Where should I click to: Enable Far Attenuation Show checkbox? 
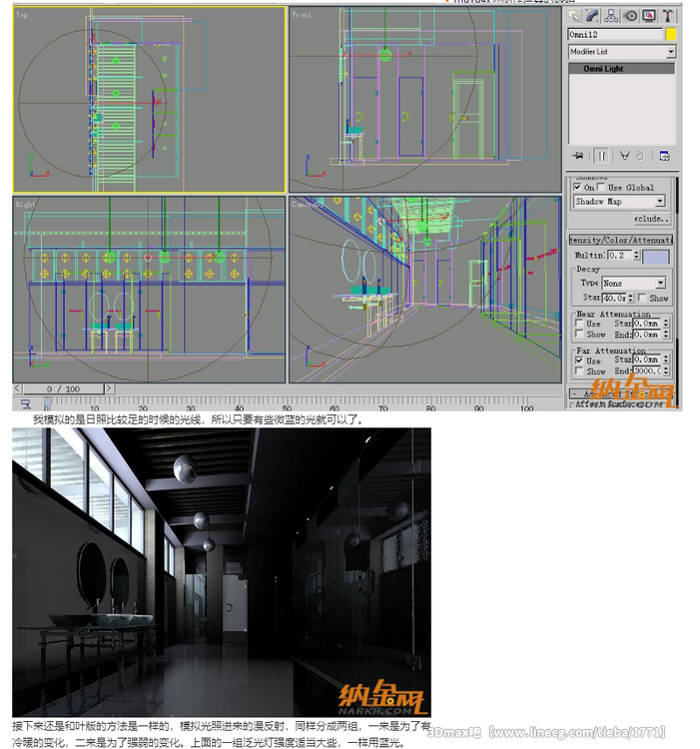pos(579,372)
